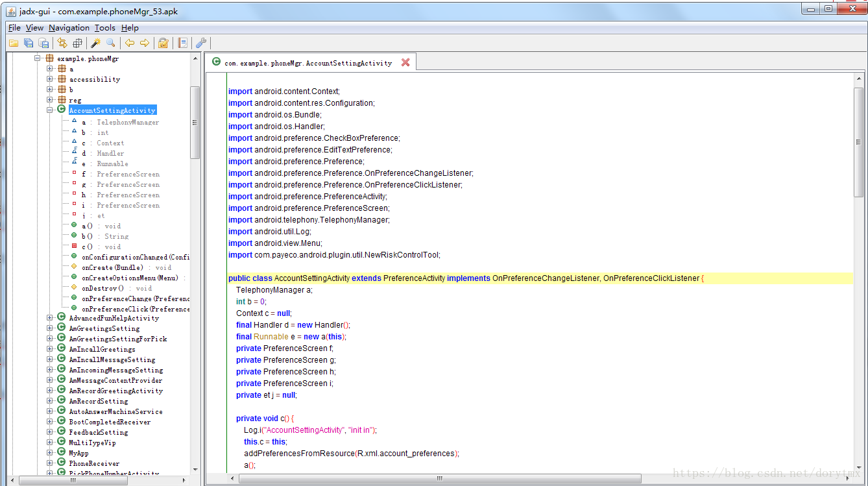The image size is (868, 486).
Task: Toggle the Deobfuscation padlock icon
Action: pyautogui.click(x=163, y=43)
